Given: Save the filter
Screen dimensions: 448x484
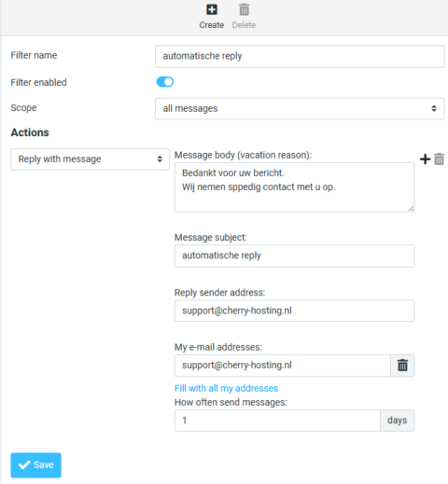Looking at the screenshot, I should [x=35, y=465].
